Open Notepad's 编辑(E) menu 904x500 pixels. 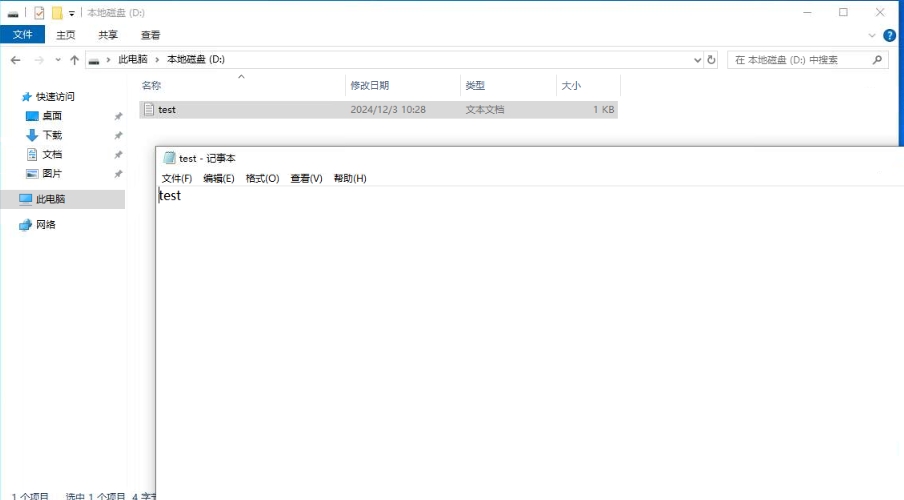click(218, 178)
